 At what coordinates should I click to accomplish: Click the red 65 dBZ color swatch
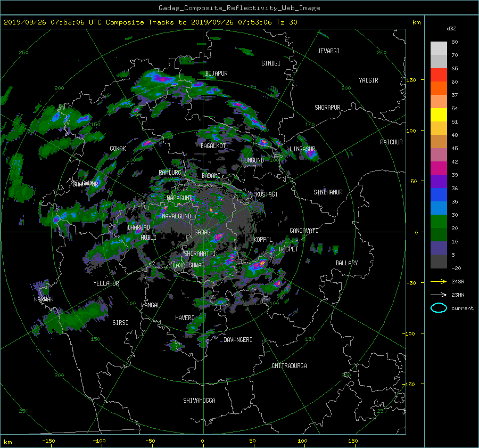coord(439,75)
